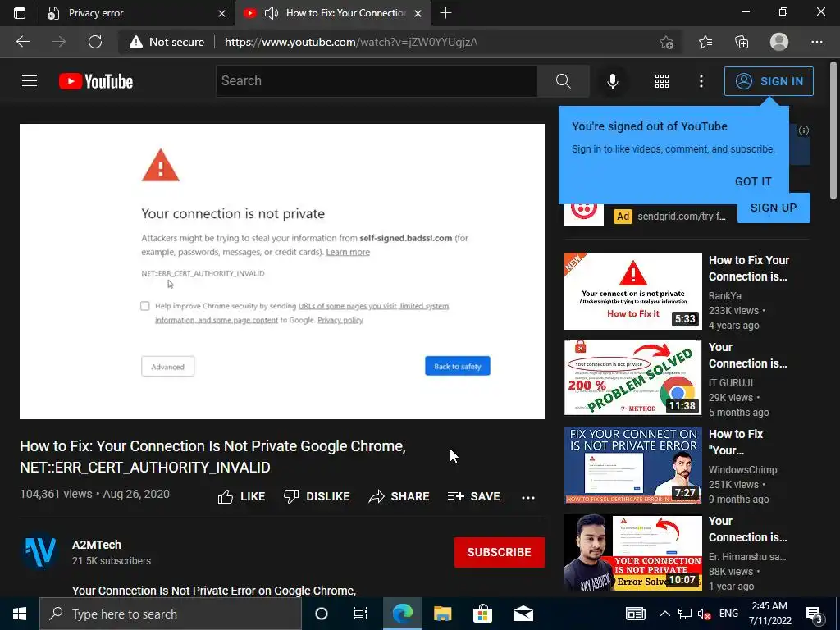Add this page to favorites

point(666,42)
